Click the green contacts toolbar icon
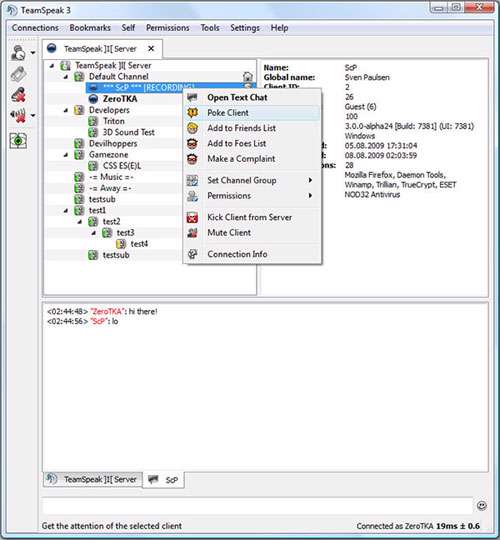 (x=18, y=141)
